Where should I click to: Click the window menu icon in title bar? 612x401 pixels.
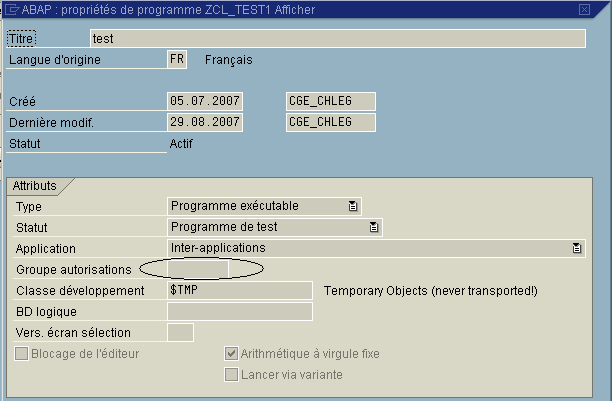coord(12,9)
